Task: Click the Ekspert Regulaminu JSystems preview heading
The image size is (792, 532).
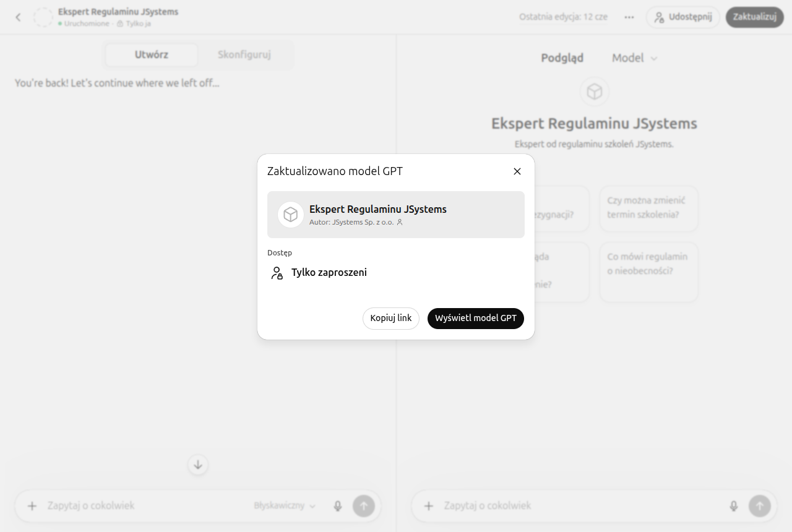Action: click(x=594, y=124)
